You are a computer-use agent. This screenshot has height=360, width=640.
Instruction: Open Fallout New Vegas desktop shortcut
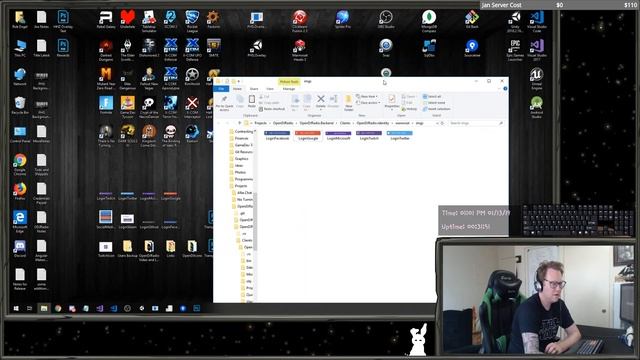coord(149,78)
